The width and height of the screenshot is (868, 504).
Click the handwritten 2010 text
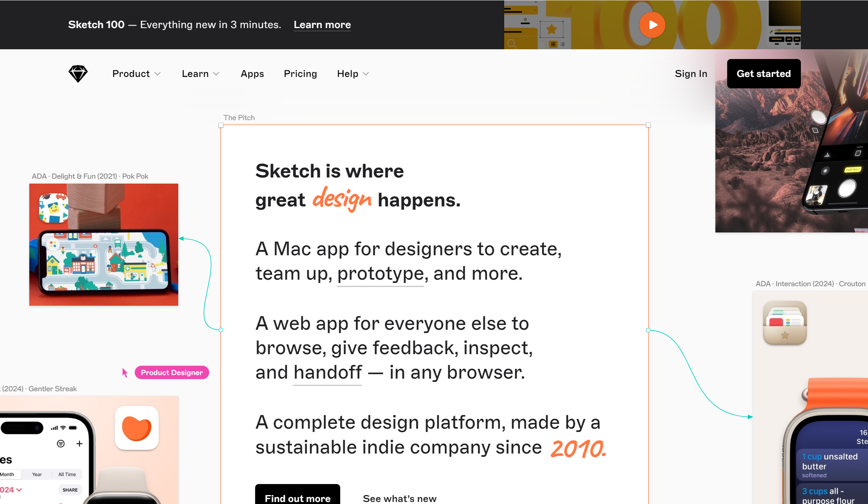pyautogui.click(x=578, y=449)
